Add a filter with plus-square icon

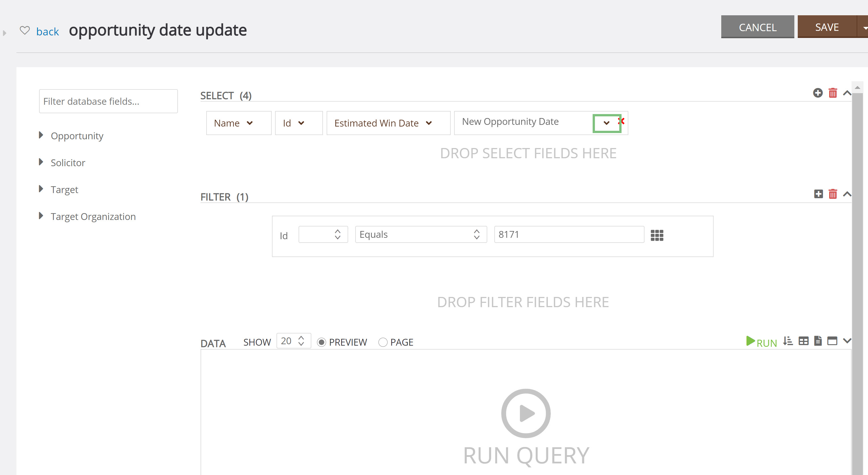pos(818,194)
